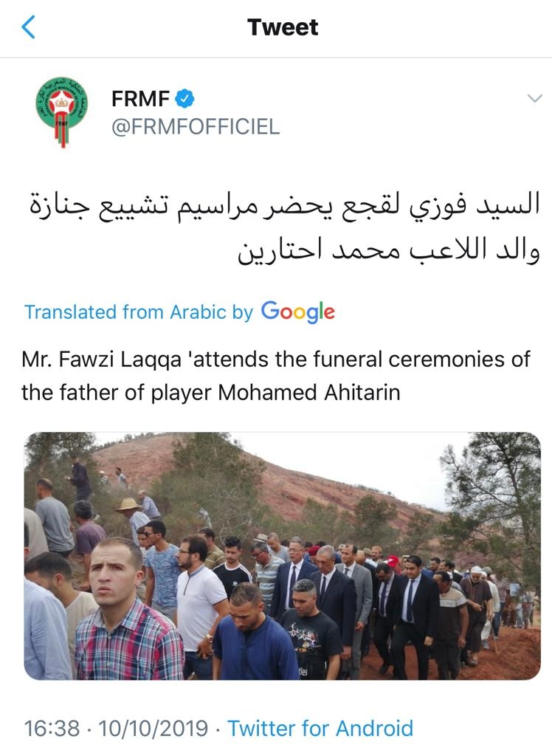Click the Google logo
Viewport: 552px width, 756px height.
point(297,312)
